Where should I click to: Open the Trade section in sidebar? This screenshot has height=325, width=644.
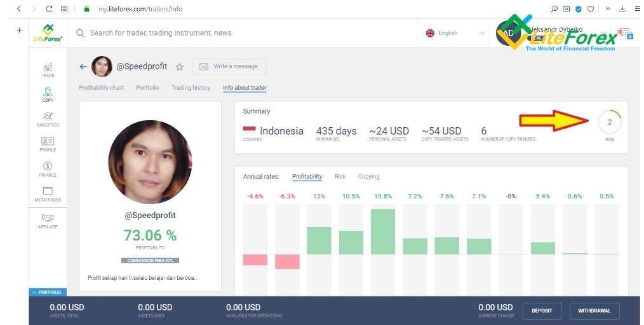coord(48,69)
